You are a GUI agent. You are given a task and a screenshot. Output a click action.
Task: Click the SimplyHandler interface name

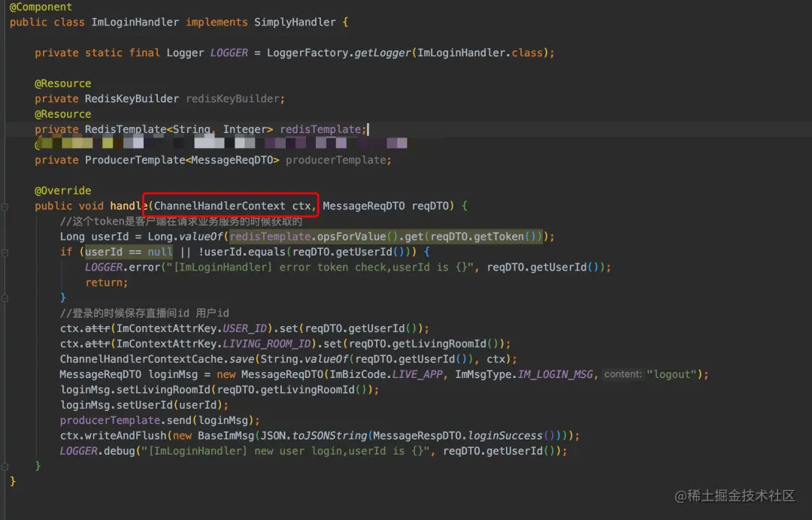click(x=295, y=23)
